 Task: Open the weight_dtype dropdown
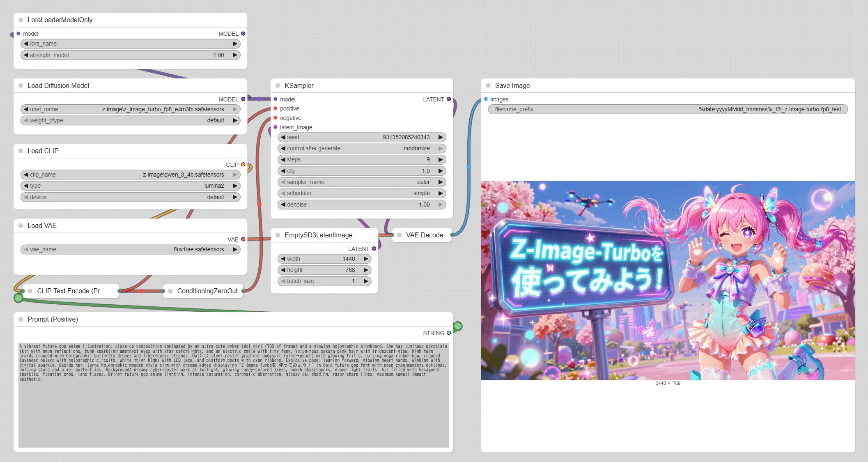click(131, 120)
